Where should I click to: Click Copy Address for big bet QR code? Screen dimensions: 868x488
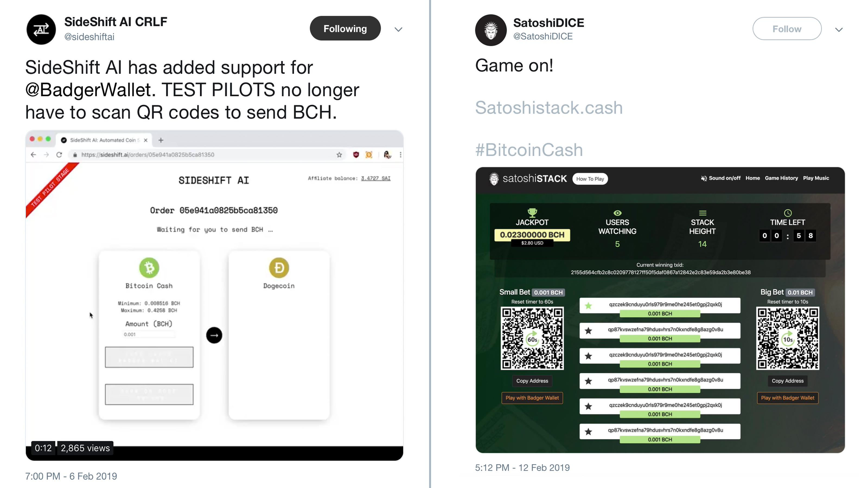pos(786,381)
